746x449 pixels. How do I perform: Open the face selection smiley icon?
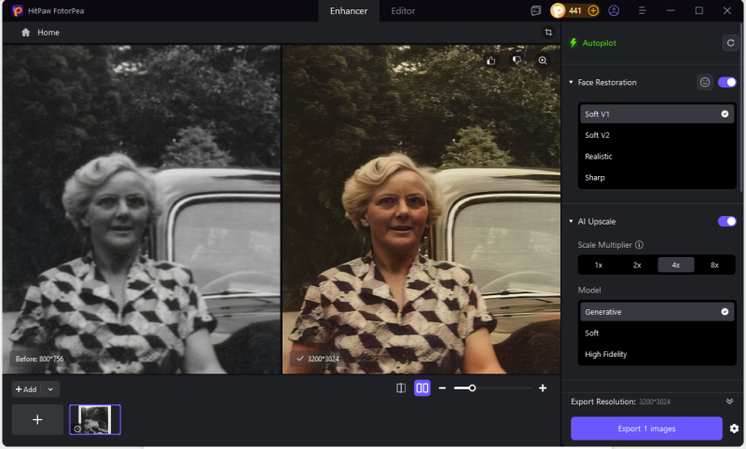click(x=705, y=82)
